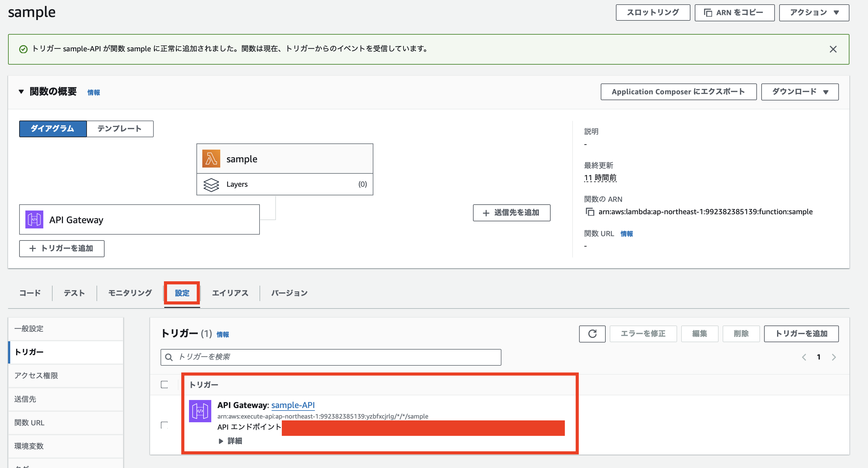Switch diagram view to テンプレート
Image resolution: width=868 pixels, height=468 pixels.
tap(120, 129)
